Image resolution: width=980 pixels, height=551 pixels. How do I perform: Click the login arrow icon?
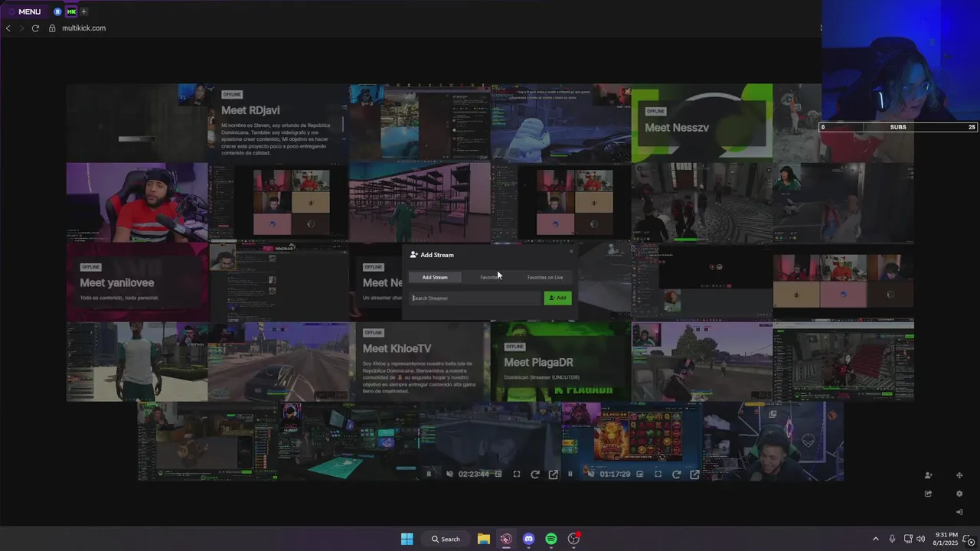point(959,512)
